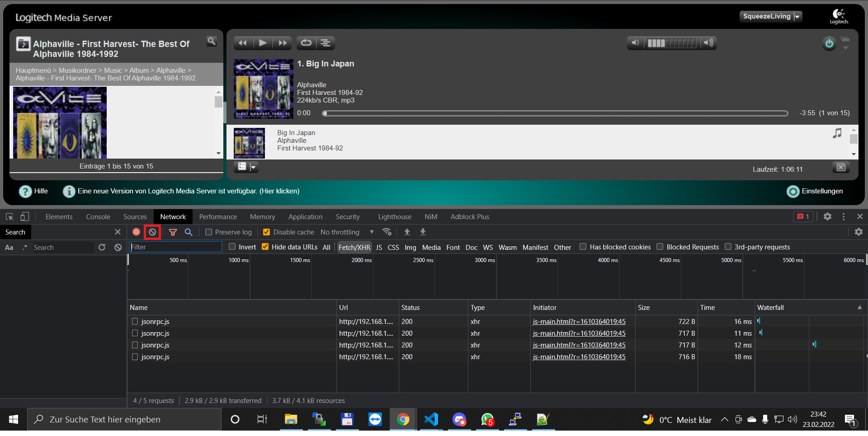
Task: Enable Blocked Requests checkbox
Action: [x=660, y=247]
